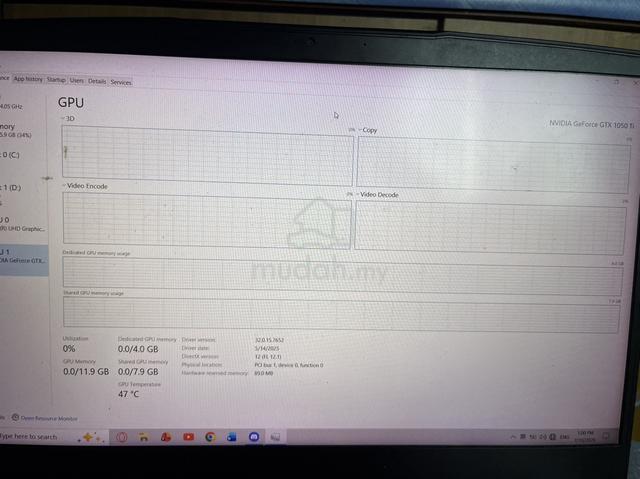Switch to the App history tab
The width and height of the screenshot is (640, 479).
[x=28, y=79]
